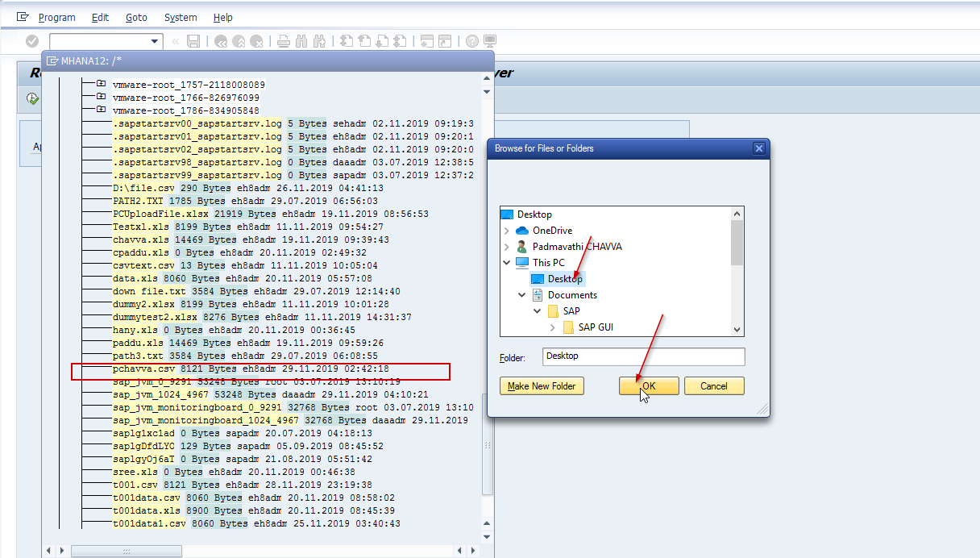The width and height of the screenshot is (980, 558).
Task: Click the Find Next icon
Action: (319, 41)
